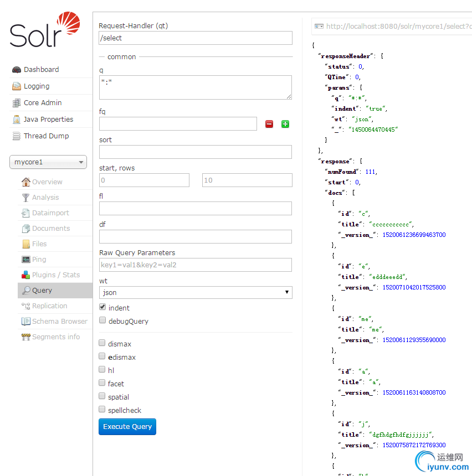Click the Logging inbox icon
Viewport: 472px width, 476px height.
pos(17,86)
